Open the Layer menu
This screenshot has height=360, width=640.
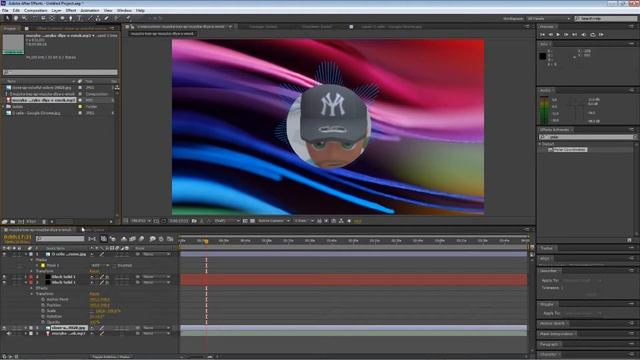[56, 10]
